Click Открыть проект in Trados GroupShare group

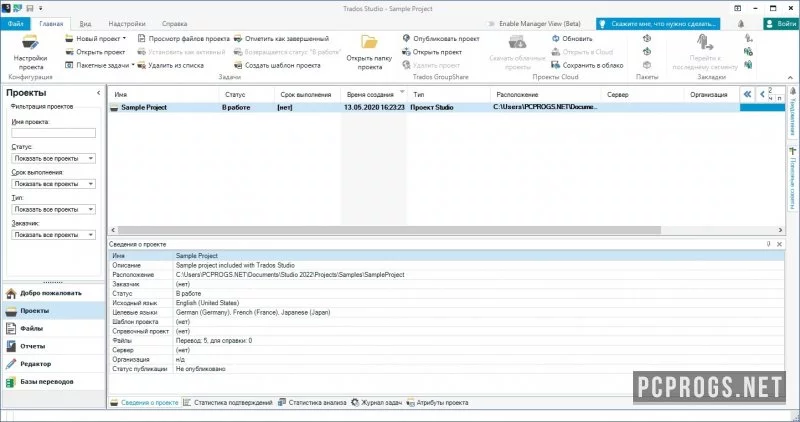432,52
